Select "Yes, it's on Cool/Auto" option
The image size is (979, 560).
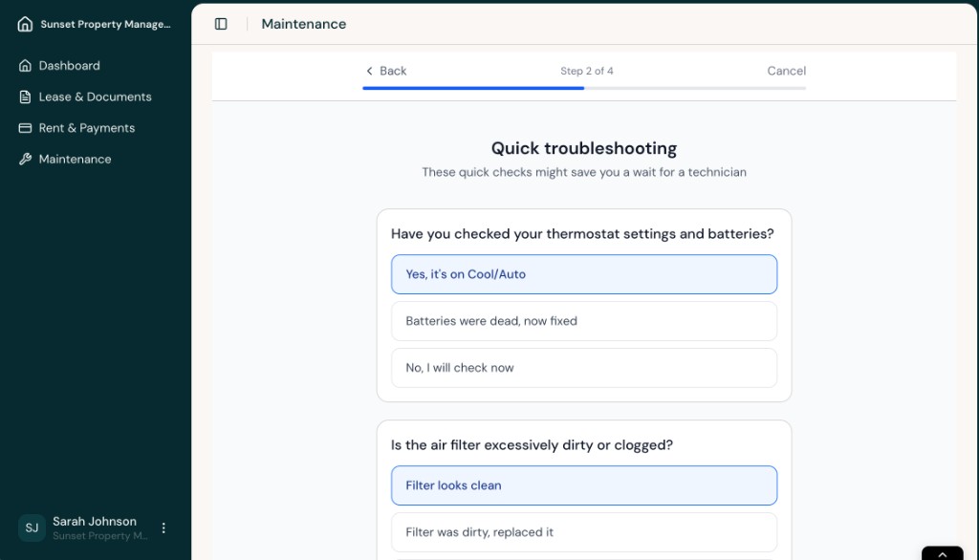tap(584, 274)
